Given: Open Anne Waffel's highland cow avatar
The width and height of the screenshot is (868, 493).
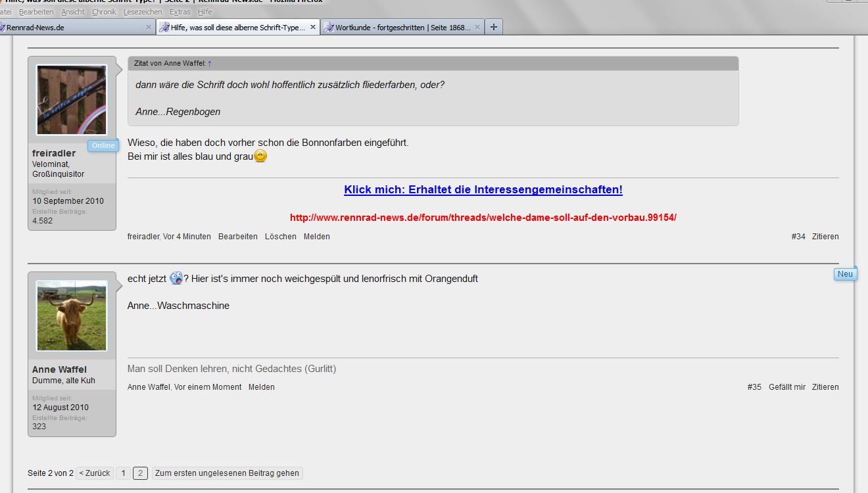Looking at the screenshot, I should [x=72, y=316].
